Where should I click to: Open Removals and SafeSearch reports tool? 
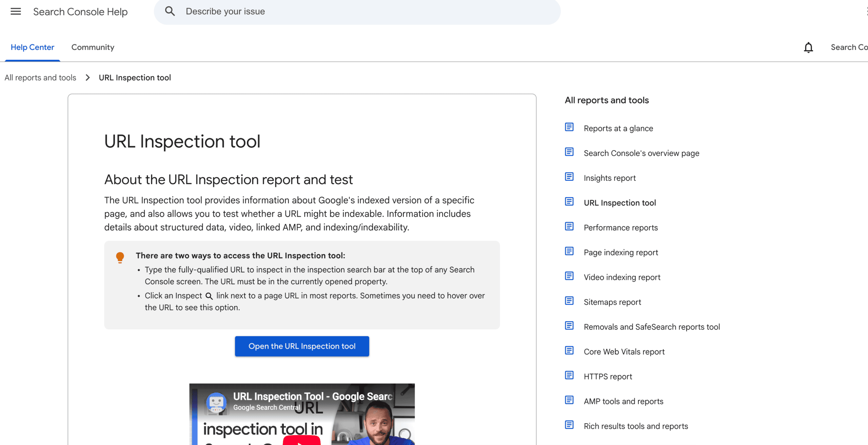pyautogui.click(x=651, y=327)
